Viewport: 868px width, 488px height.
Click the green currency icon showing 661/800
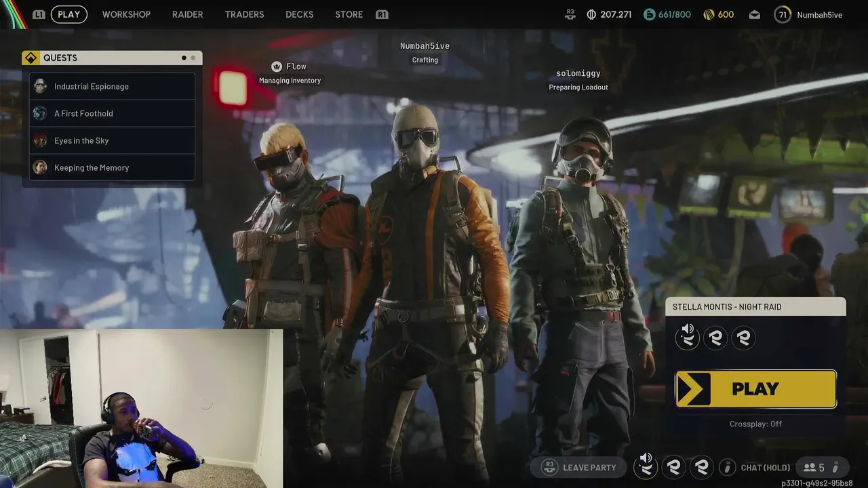click(x=649, y=14)
